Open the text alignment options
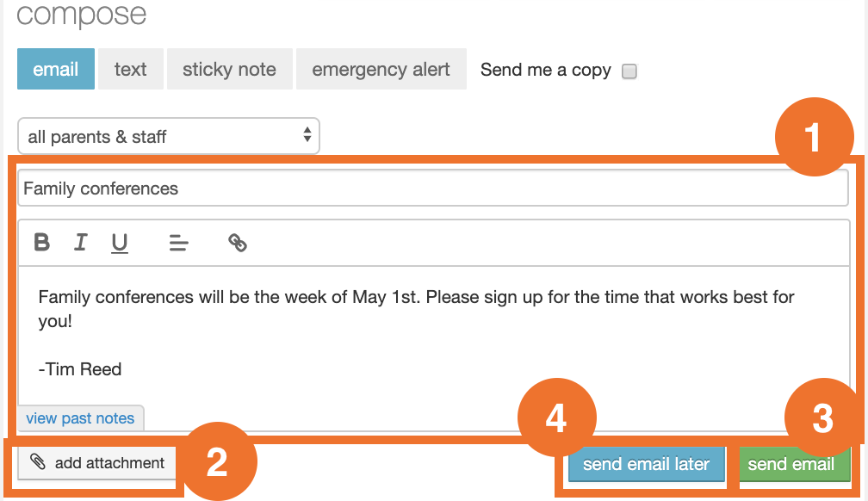 click(x=178, y=242)
